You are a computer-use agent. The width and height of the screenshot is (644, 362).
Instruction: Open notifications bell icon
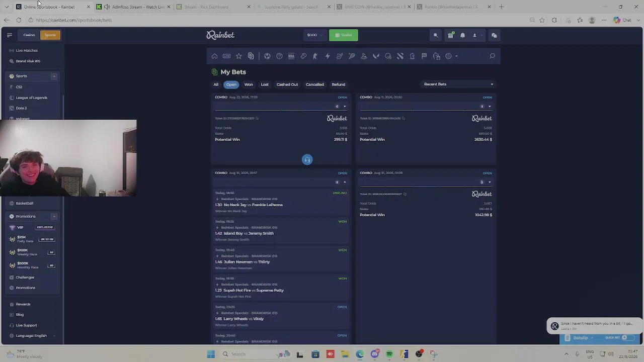462,35
